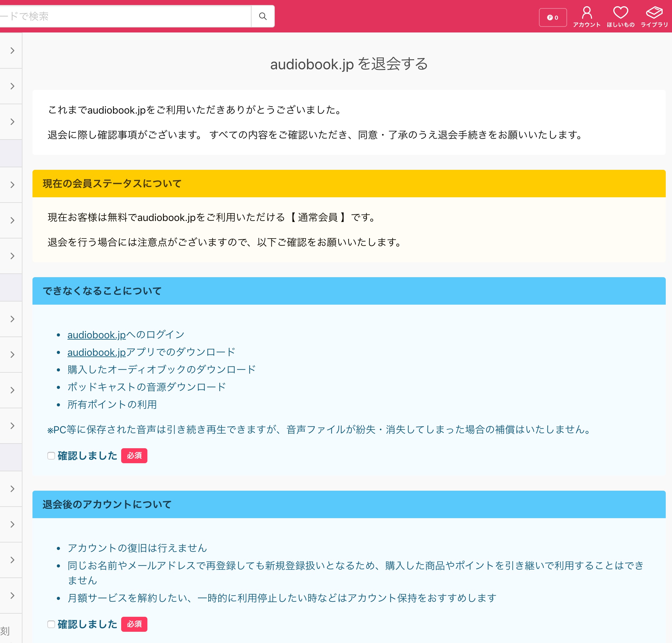Follow the audiobook.jp link in アプリでのダウンロード item

click(x=96, y=352)
